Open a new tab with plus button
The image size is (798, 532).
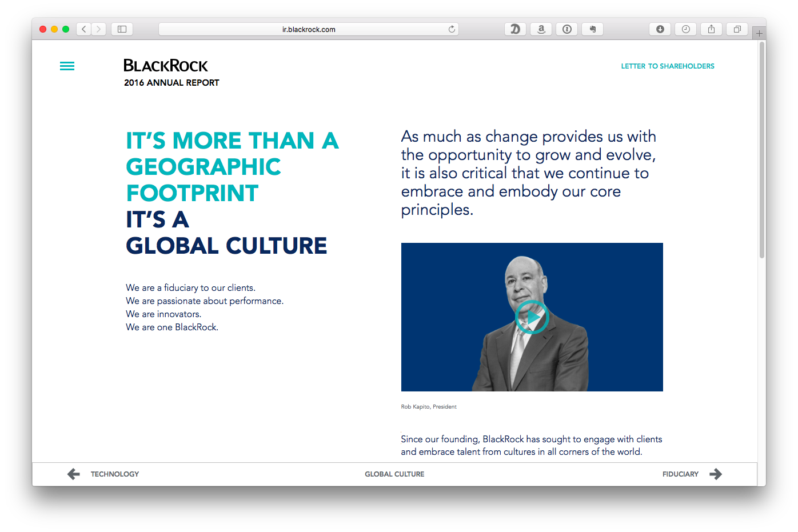[x=759, y=34]
